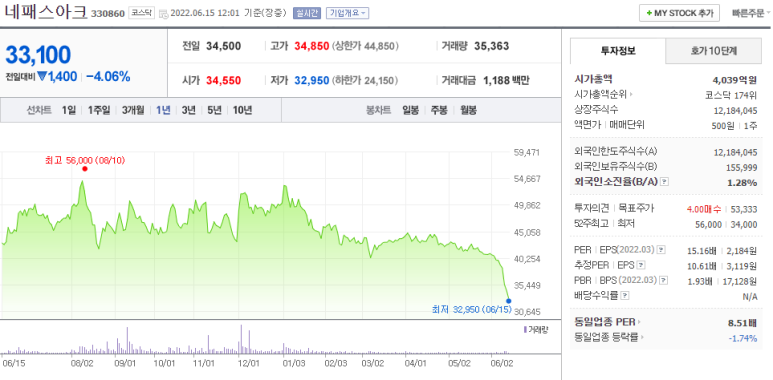Click the arrow icon after 동일업종 PER
Screen dimensions: 773x380
[x=639, y=322]
